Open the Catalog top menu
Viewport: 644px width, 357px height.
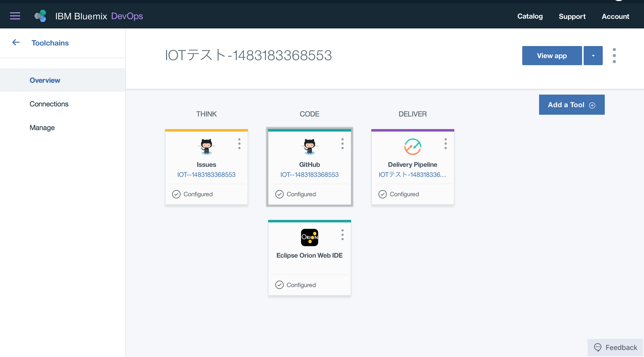(530, 16)
